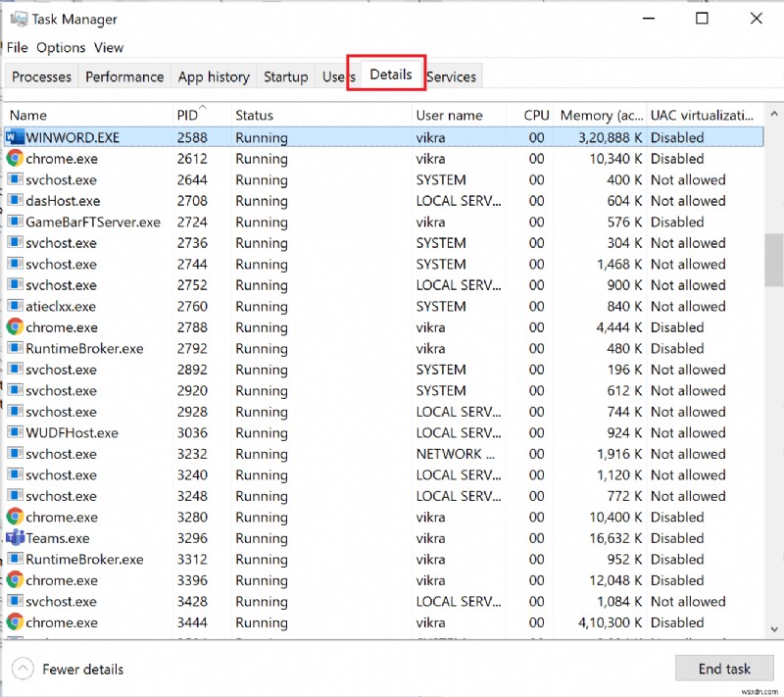The image size is (784, 697).
Task: Click the scrollbar down arrow
Action: 773,629
